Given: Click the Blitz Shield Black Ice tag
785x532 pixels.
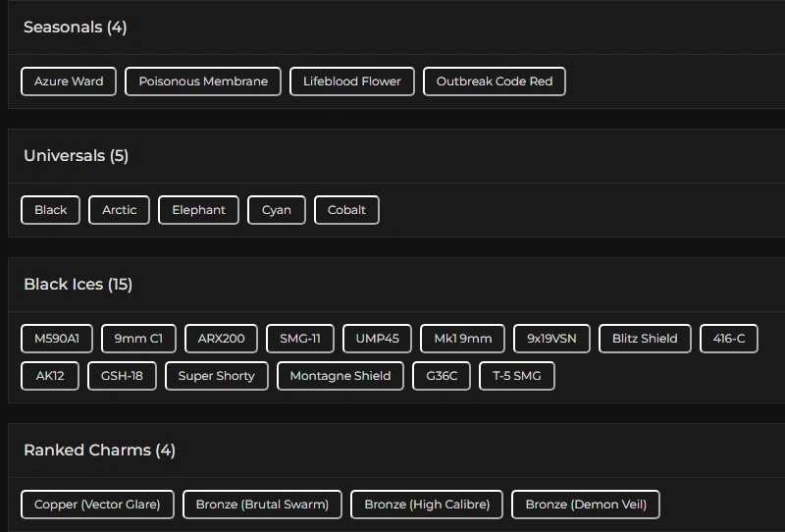Looking at the screenshot, I should pos(645,339).
